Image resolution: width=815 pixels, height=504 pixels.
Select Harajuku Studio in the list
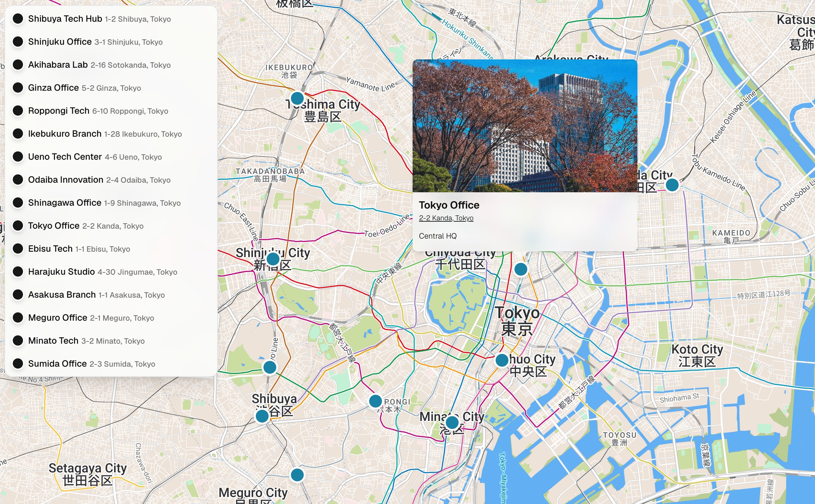pyautogui.click(x=111, y=272)
